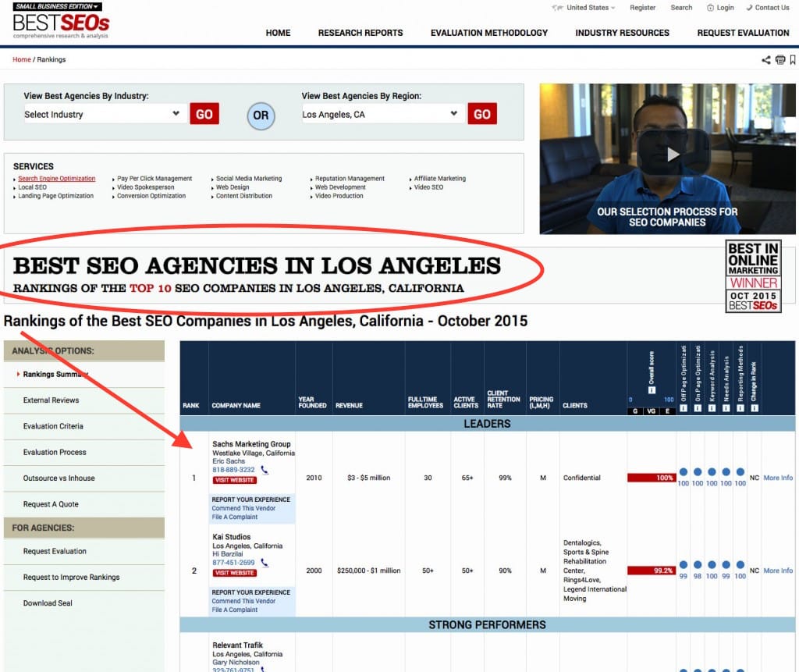Click Visit Website for Sachs Marketing Group
This screenshot has height=672, width=799.
click(234, 480)
